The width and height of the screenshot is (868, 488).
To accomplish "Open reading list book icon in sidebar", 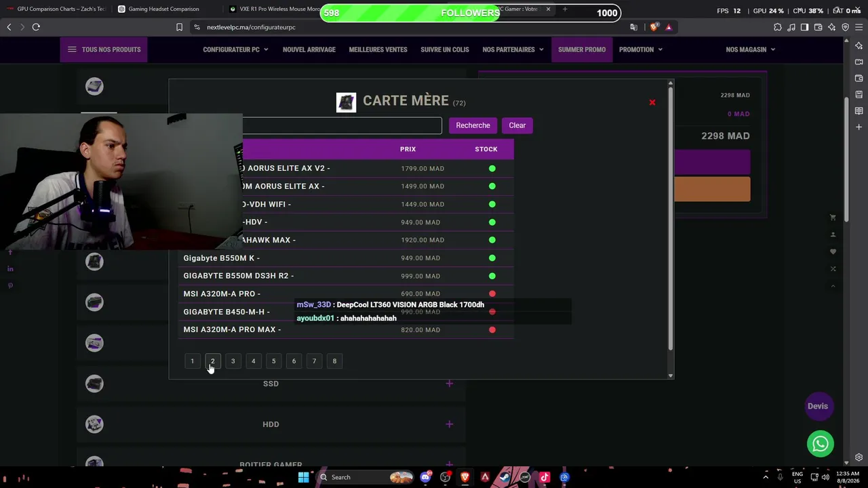I will (859, 110).
